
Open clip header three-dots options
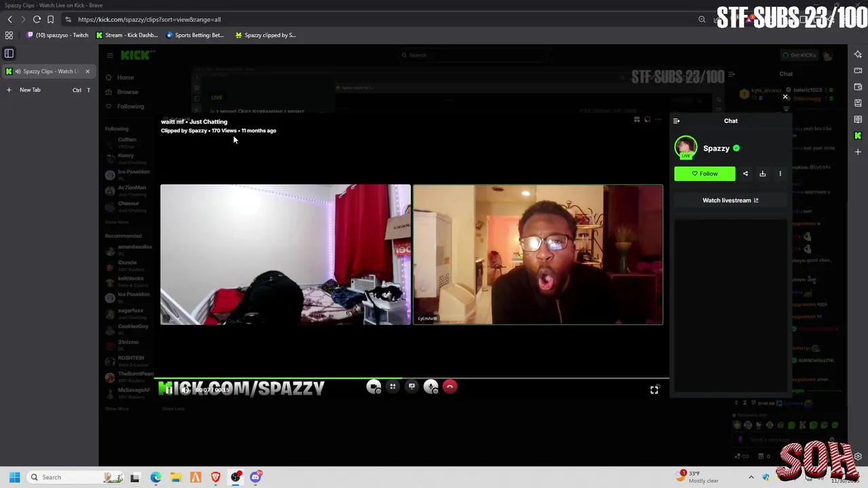658,120
